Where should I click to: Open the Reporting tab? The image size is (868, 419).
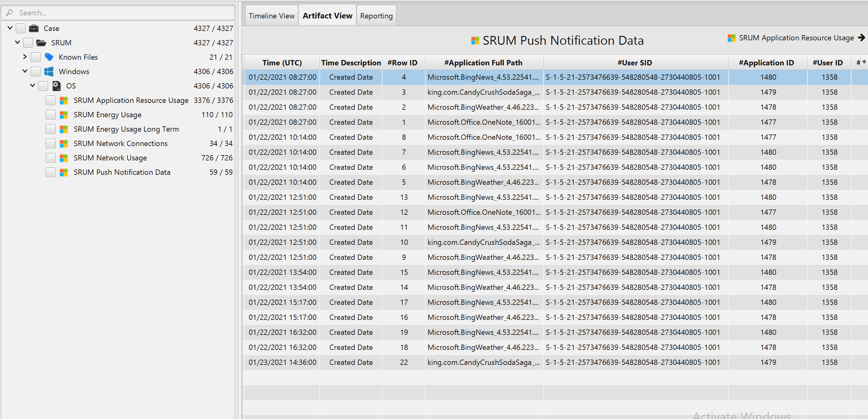pyautogui.click(x=376, y=16)
